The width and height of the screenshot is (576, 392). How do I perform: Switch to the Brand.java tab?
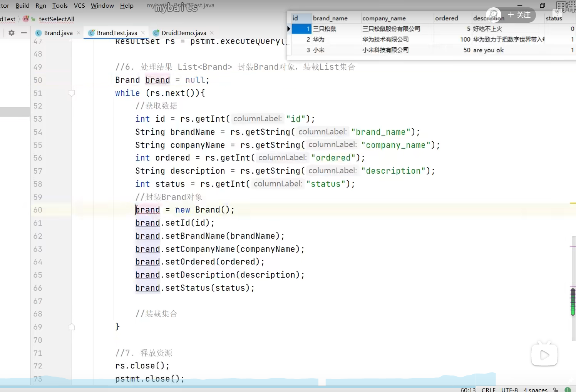click(x=58, y=33)
